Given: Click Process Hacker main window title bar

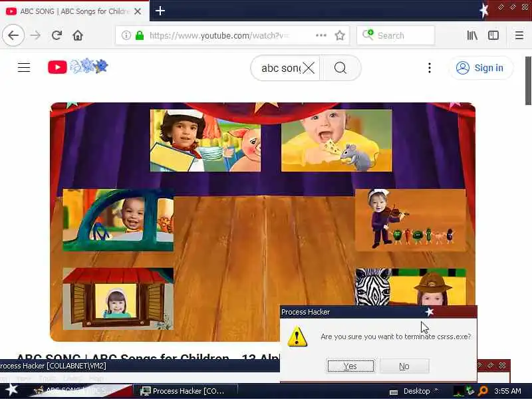Looking at the screenshot, I should click(x=139, y=366).
